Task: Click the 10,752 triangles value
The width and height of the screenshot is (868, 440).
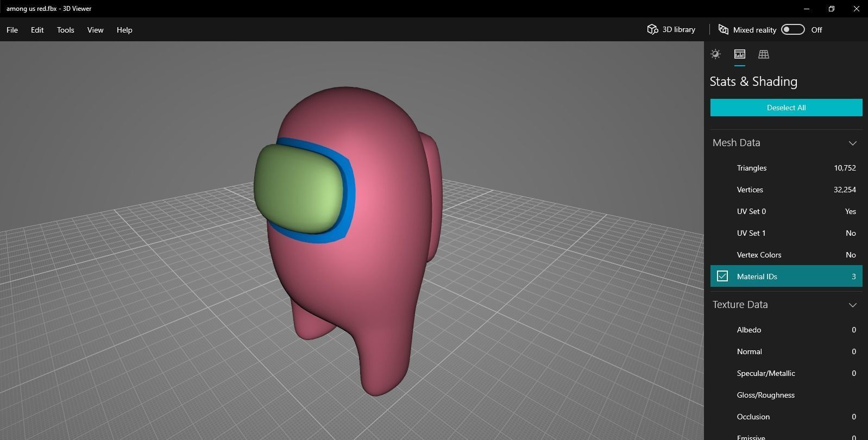Action: point(845,168)
